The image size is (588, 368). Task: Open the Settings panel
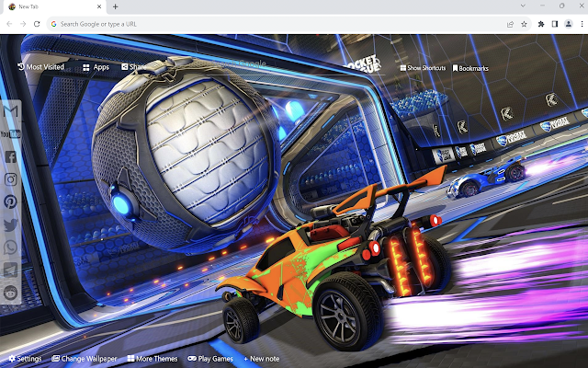click(x=25, y=359)
